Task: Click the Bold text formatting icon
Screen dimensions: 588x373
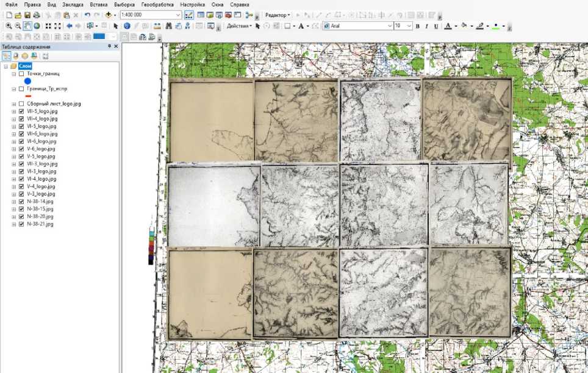Action: point(418,26)
